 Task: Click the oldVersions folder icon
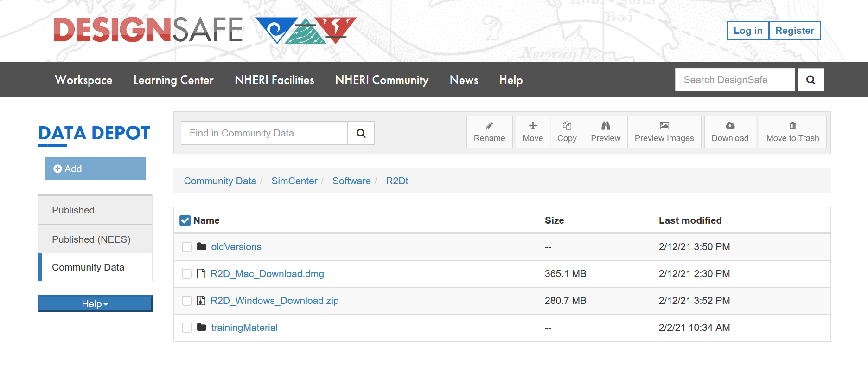201,246
